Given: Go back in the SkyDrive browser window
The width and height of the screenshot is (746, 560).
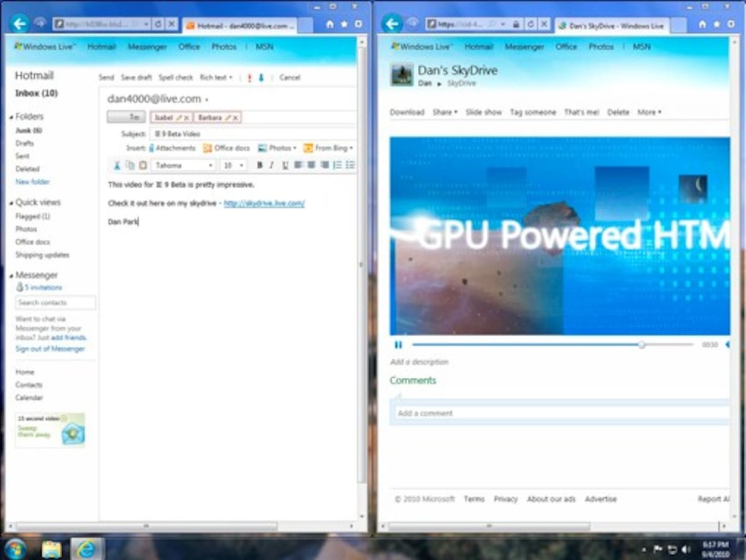Looking at the screenshot, I should [392, 24].
